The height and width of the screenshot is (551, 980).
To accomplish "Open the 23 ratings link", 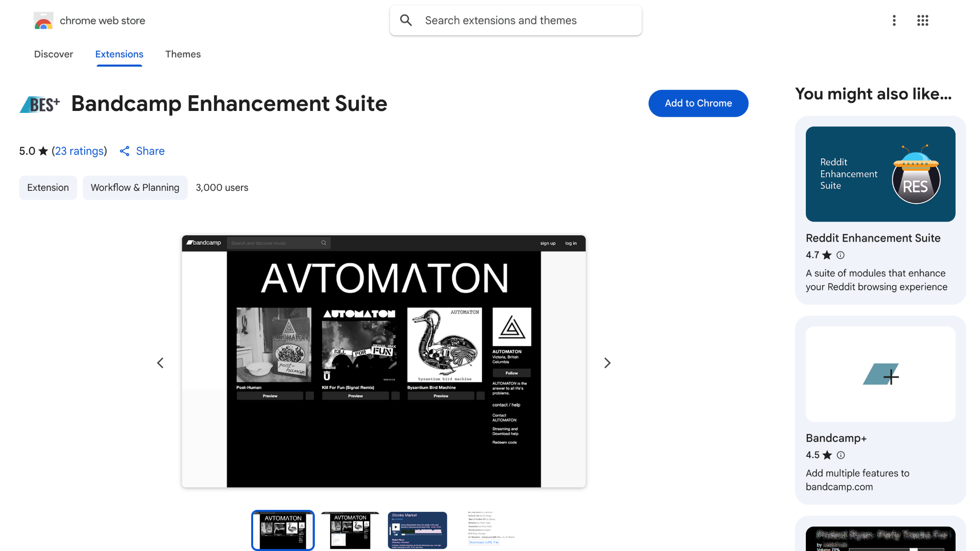I will (x=79, y=151).
